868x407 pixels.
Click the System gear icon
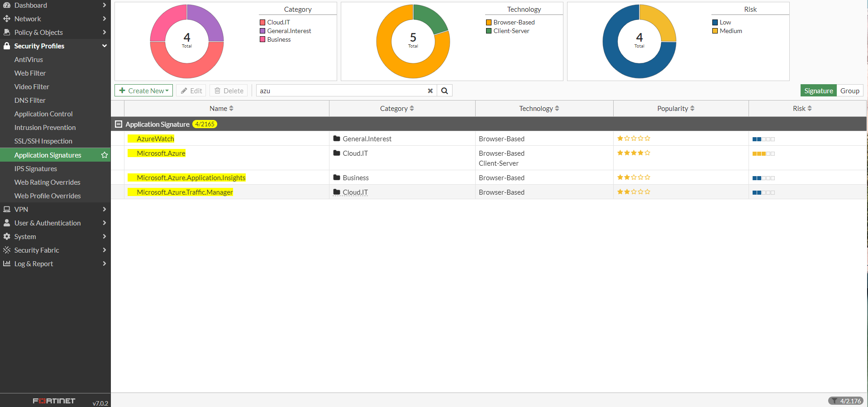click(x=7, y=237)
